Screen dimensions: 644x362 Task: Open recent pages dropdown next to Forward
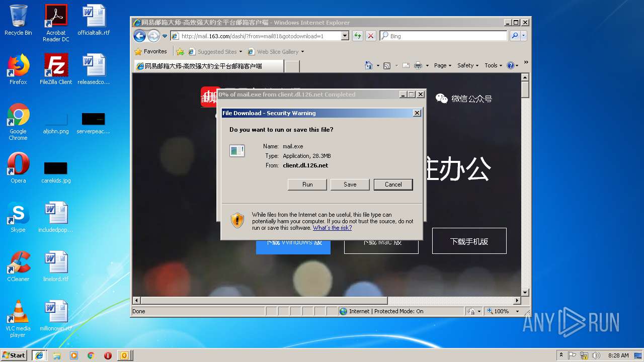click(x=165, y=36)
